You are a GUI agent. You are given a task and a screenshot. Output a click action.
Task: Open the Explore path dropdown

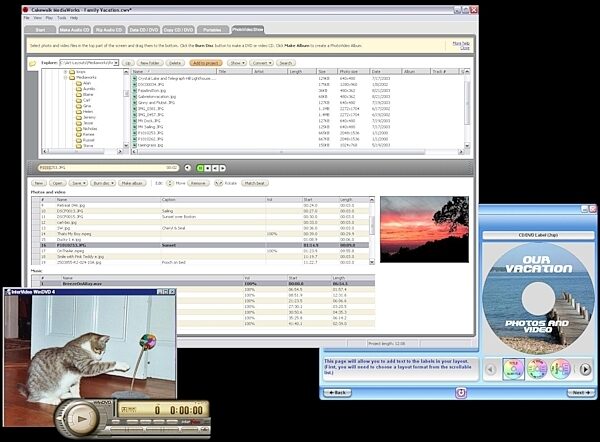(116, 63)
